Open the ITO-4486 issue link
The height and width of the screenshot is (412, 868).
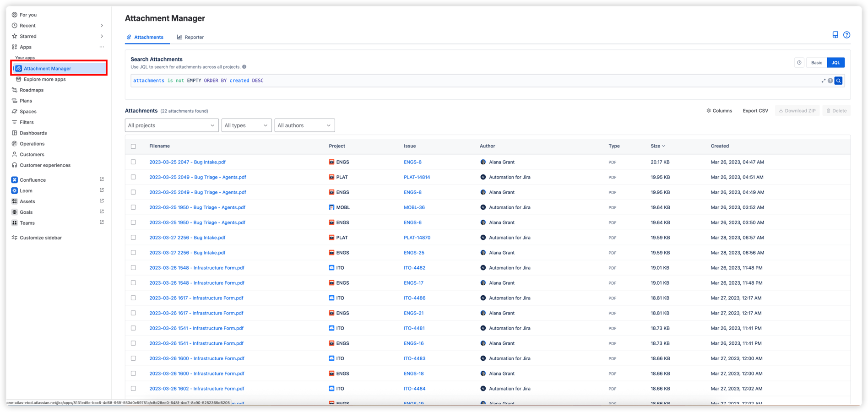coord(414,298)
